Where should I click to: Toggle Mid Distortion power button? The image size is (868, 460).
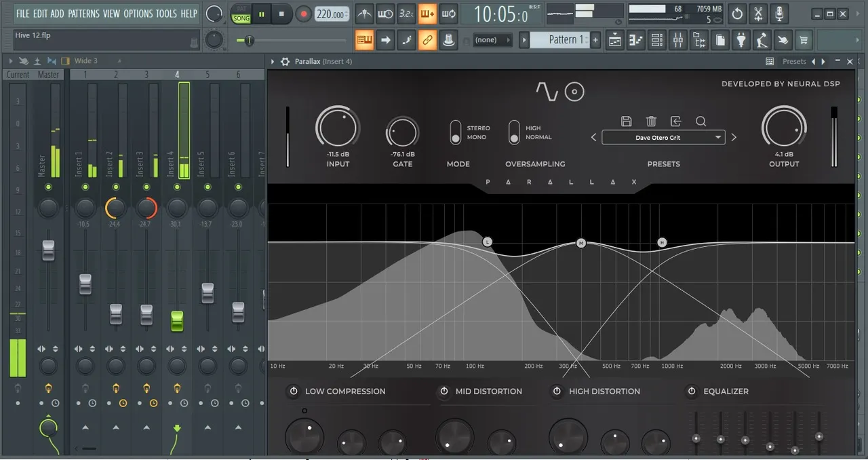[444, 391]
